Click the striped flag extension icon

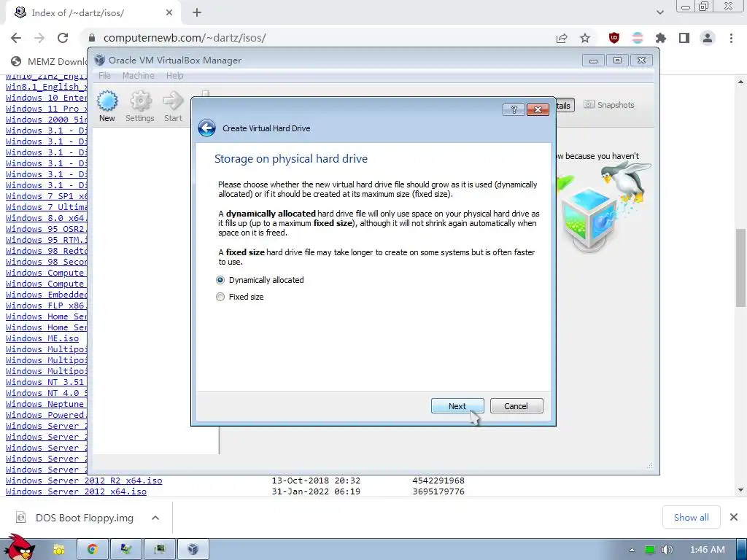[638, 38]
